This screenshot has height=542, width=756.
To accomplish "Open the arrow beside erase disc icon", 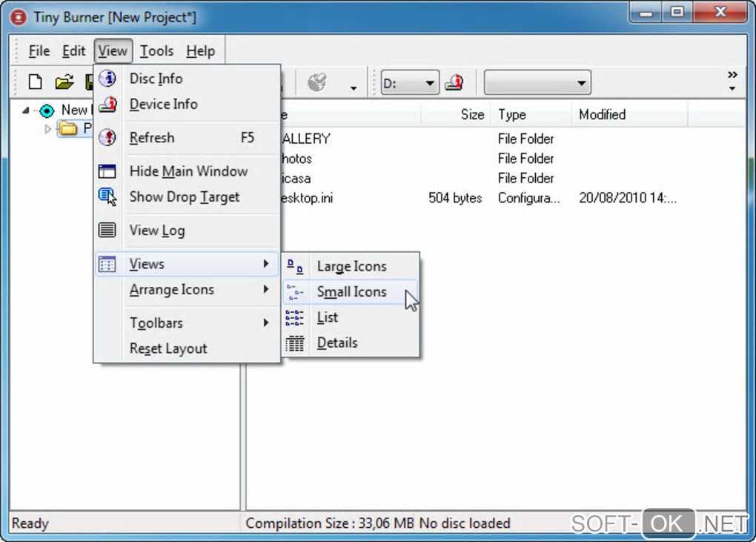I will [x=354, y=87].
